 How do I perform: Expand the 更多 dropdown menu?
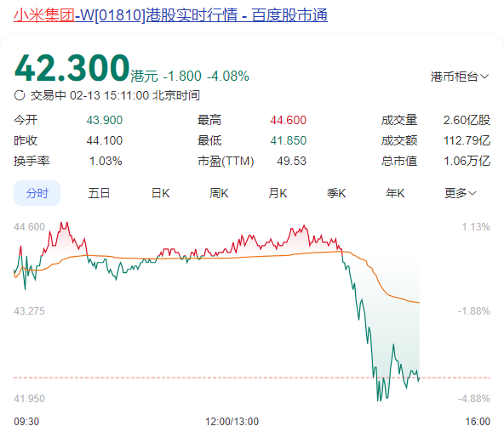coord(460,193)
